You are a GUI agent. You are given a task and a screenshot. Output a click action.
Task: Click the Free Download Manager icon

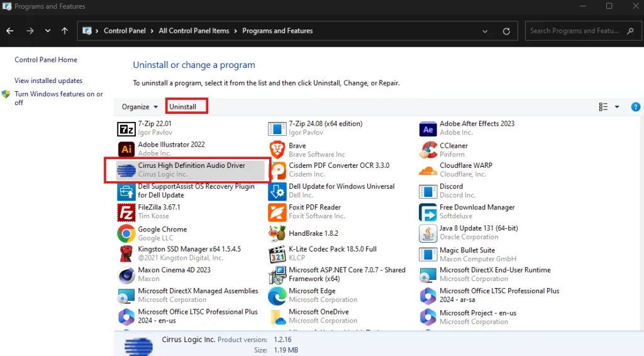coord(428,213)
